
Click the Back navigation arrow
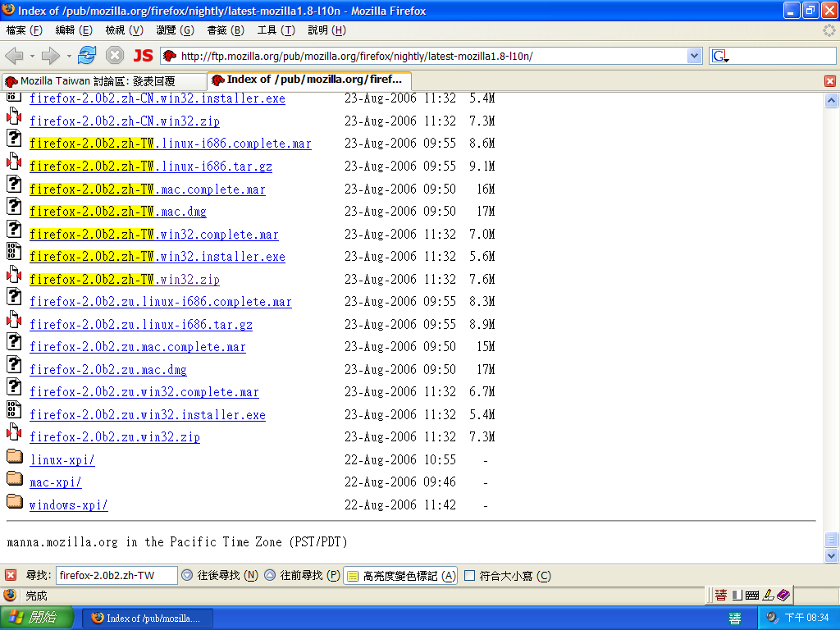pos(15,56)
